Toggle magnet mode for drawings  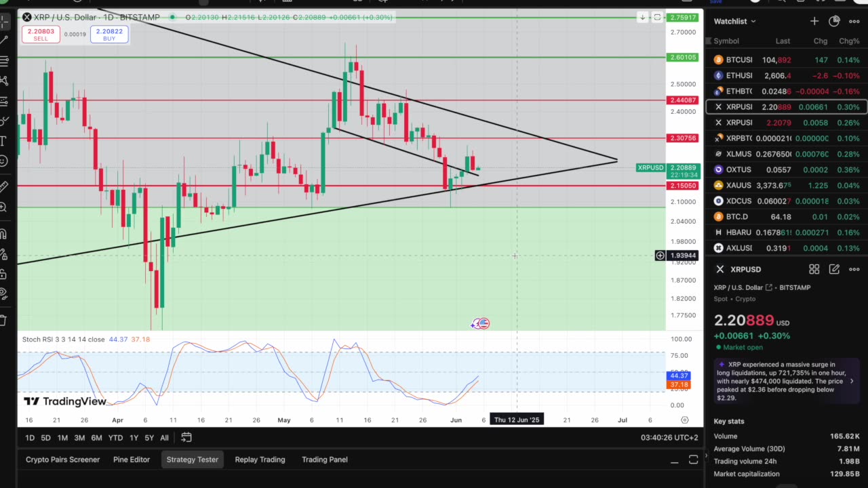[4, 235]
